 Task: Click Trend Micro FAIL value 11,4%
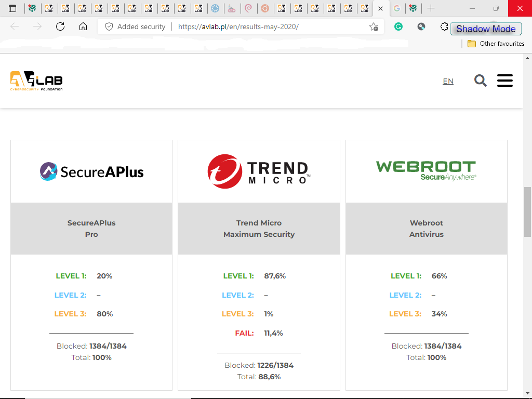(273, 333)
